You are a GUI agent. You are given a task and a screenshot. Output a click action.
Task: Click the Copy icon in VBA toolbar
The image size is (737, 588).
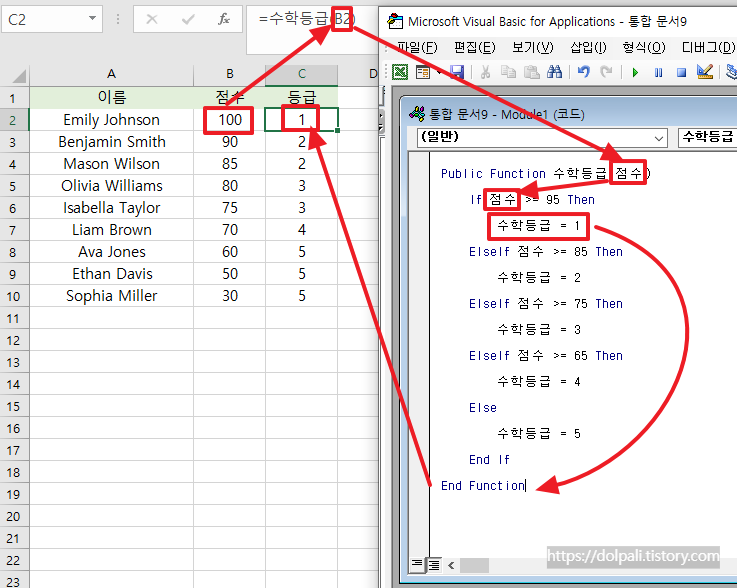click(508, 72)
